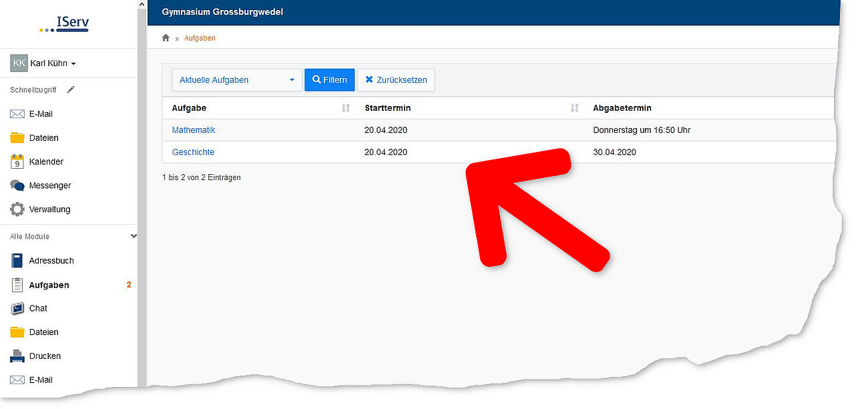Click the Zurücksetzen button
Screen dimensions: 868x409
point(397,80)
